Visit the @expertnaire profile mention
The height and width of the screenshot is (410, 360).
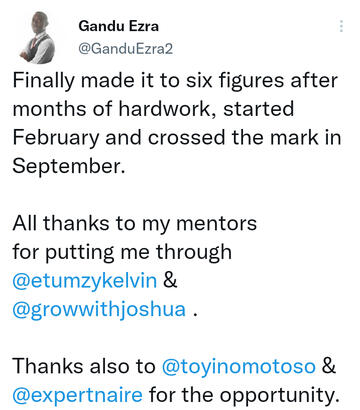coord(78,395)
